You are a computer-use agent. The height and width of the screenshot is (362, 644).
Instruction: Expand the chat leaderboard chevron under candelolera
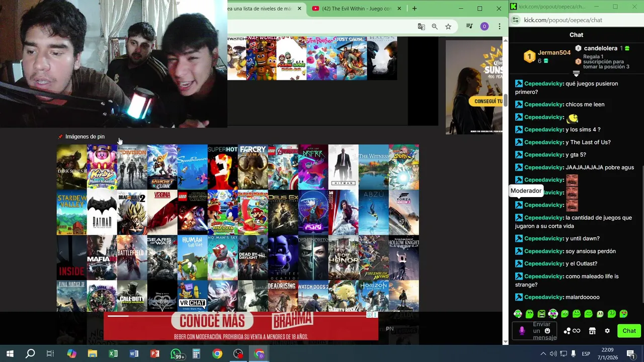click(x=576, y=74)
